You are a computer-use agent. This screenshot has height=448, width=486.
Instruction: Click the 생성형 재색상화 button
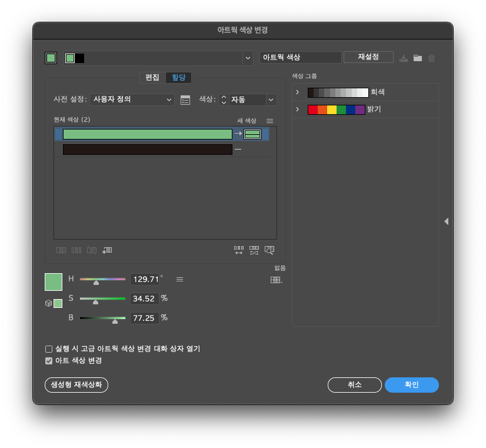[x=76, y=385]
